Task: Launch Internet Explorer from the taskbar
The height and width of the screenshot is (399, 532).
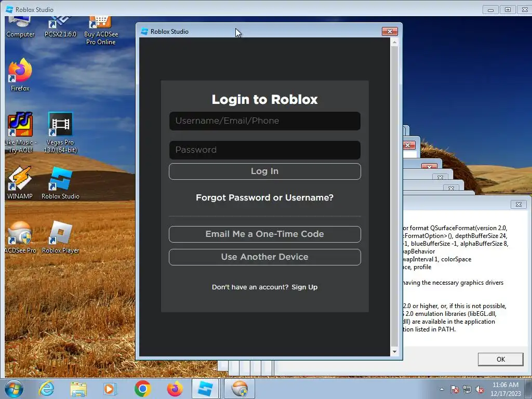Action: [46, 389]
